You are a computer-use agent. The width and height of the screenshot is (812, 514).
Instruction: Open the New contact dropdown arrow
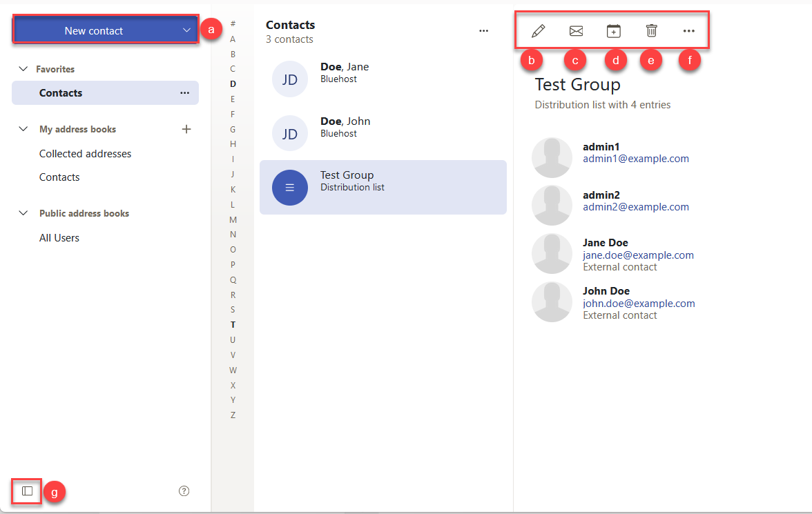click(x=186, y=30)
